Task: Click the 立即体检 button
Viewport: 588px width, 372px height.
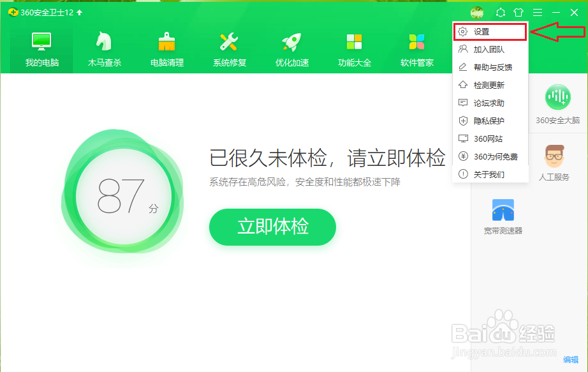Action: pyautogui.click(x=272, y=227)
